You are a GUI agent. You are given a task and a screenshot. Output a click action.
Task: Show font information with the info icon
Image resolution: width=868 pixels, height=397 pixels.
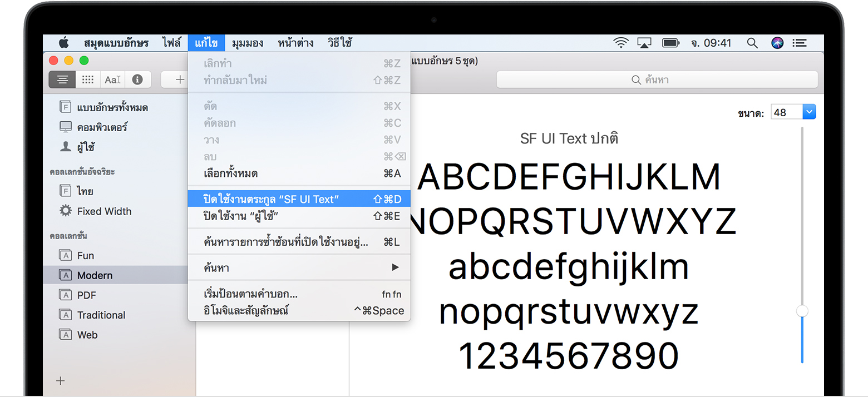tap(137, 80)
